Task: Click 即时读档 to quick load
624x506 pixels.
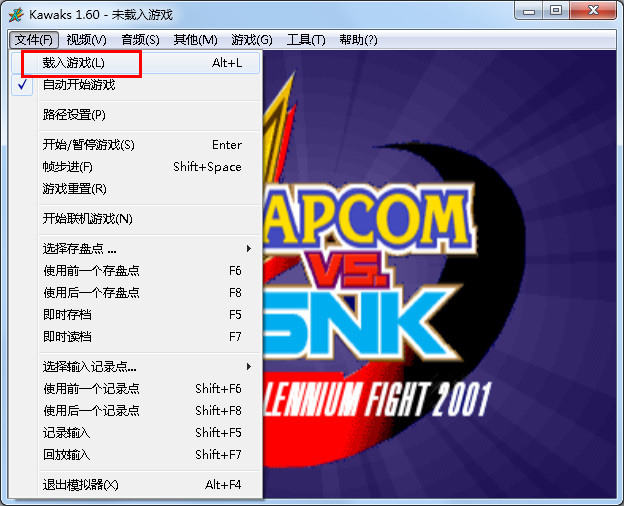Action: click(x=67, y=337)
